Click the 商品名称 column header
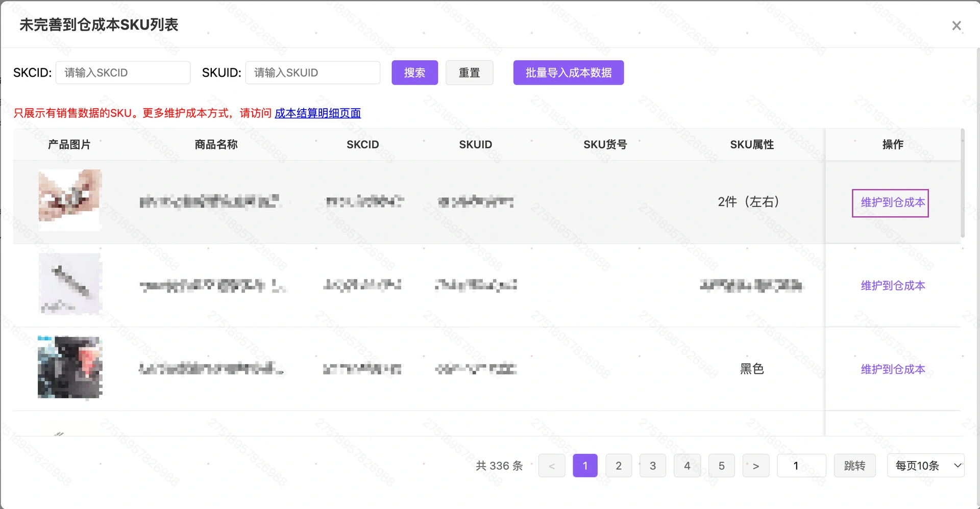 click(216, 144)
